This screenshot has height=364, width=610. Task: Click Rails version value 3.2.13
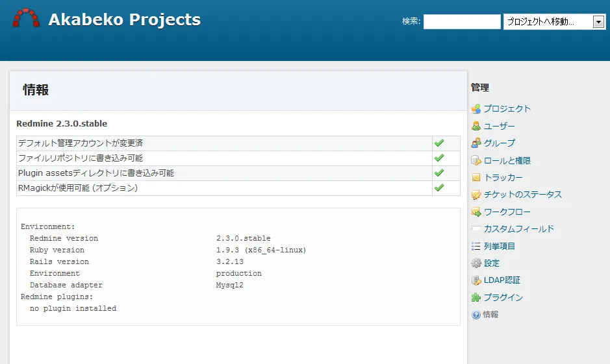tap(230, 261)
